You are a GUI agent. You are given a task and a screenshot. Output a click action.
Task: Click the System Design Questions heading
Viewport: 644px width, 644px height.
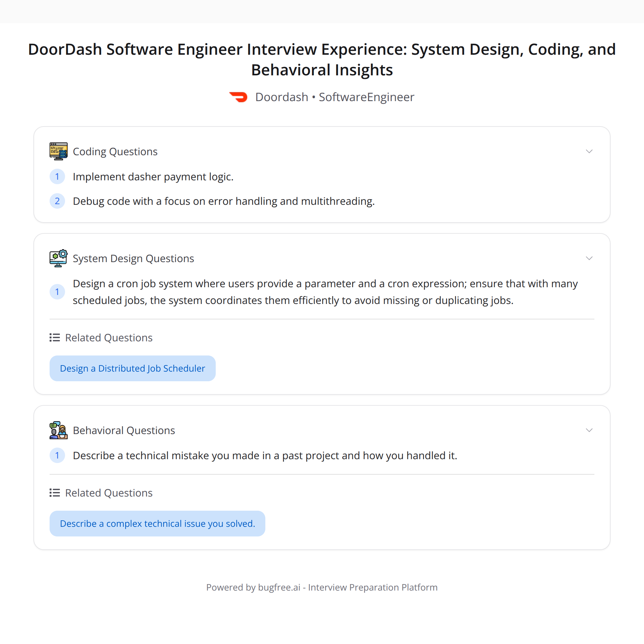point(133,259)
